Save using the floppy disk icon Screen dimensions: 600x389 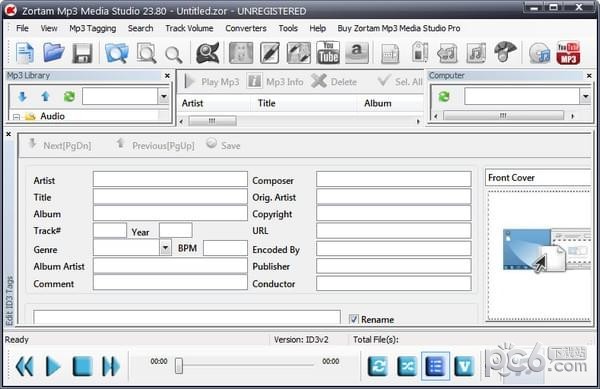(x=82, y=53)
